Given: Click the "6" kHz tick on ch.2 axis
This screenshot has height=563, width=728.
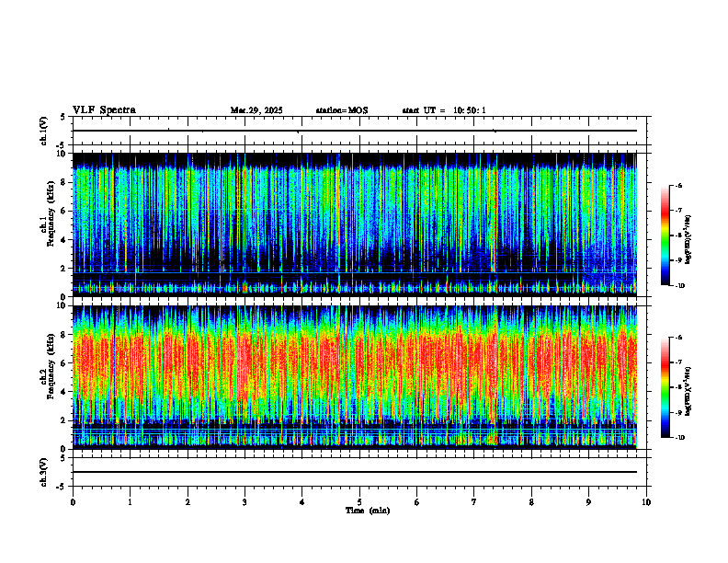Looking at the screenshot, I should pos(64,363).
